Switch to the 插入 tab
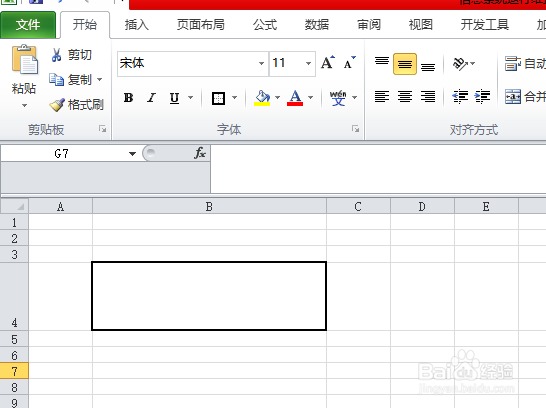Screen dimensions: 546x408 pyautogui.click(x=137, y=25)
